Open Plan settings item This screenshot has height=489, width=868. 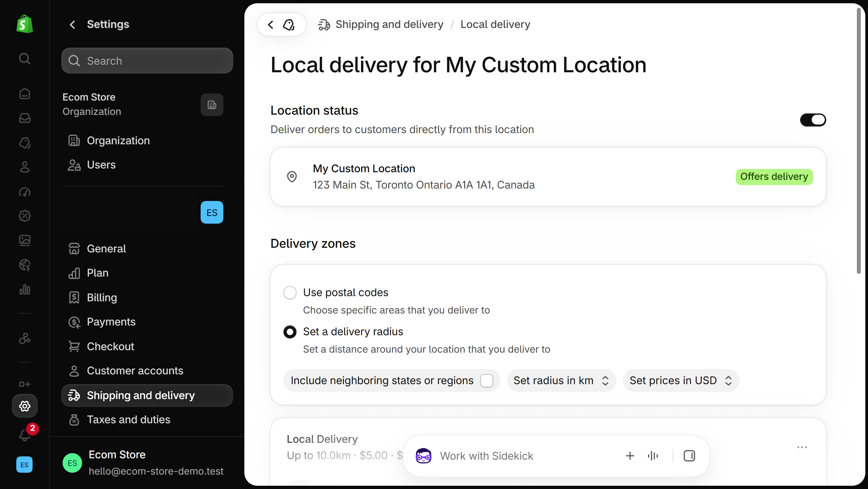click(147, 273)
